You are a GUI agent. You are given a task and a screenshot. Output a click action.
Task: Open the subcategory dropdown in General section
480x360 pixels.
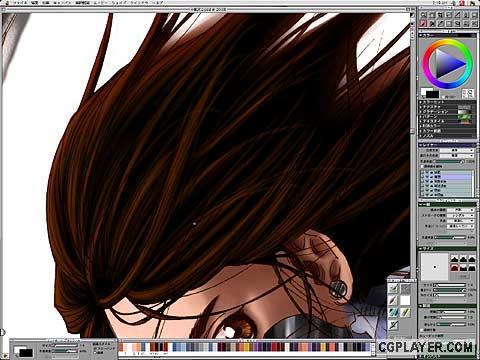tap(461, 226)
